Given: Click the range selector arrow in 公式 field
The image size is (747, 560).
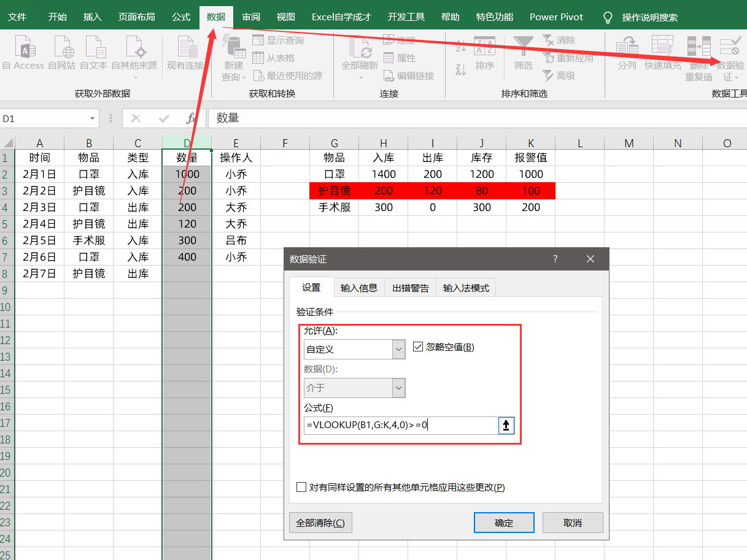Looking at the screenshot, I should pyautogui.click(x=506, y=425).
